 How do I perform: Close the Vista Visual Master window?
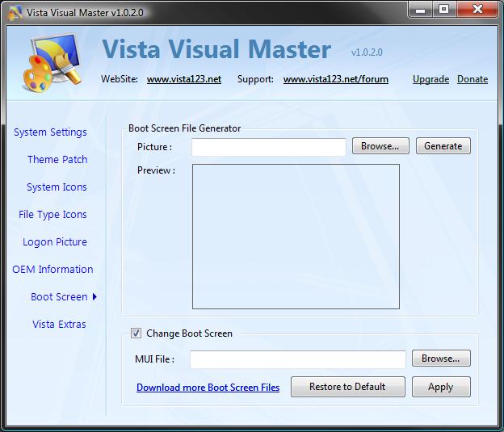[x=477, y=10]
